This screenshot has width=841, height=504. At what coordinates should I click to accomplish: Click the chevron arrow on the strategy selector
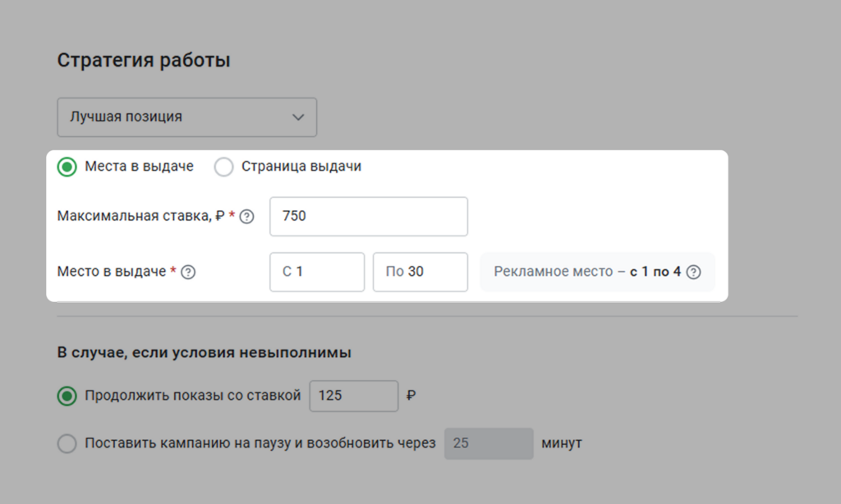pyautogui.click(x=298, y=117)
